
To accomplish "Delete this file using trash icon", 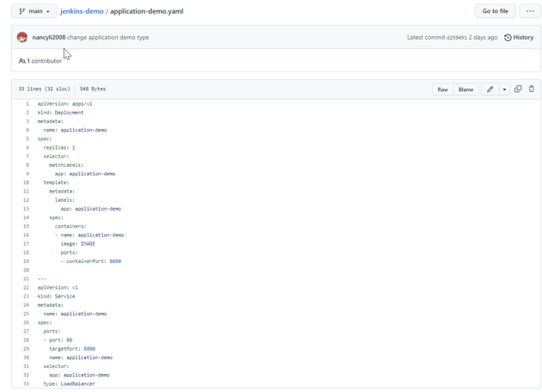I will (x=532, y=89).
